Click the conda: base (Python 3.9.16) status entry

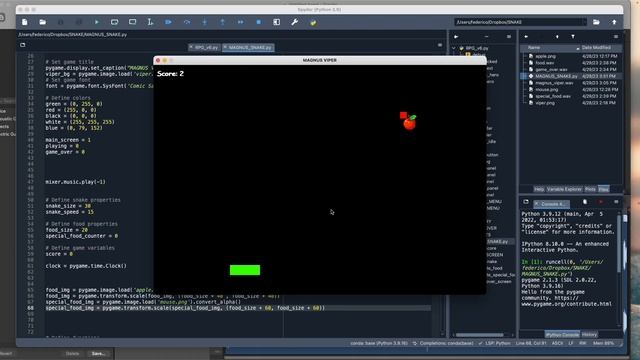click(x=379, y=343)
